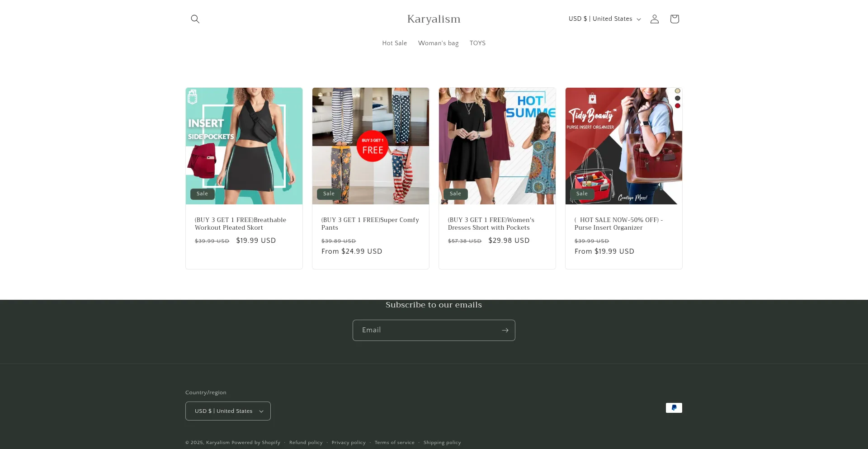Open Breathable Workout Pleated Skort product
This screenshot has height=449, width=868.
click(240, 224)
